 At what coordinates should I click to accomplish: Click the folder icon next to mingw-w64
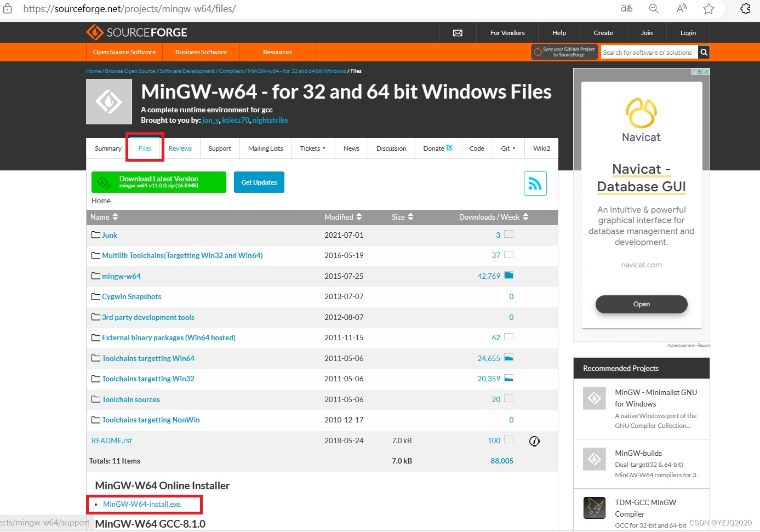pyautogui.click(x=95, y=276)
